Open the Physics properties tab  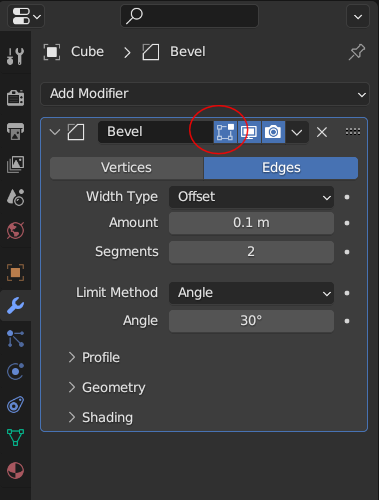[15, 371]
